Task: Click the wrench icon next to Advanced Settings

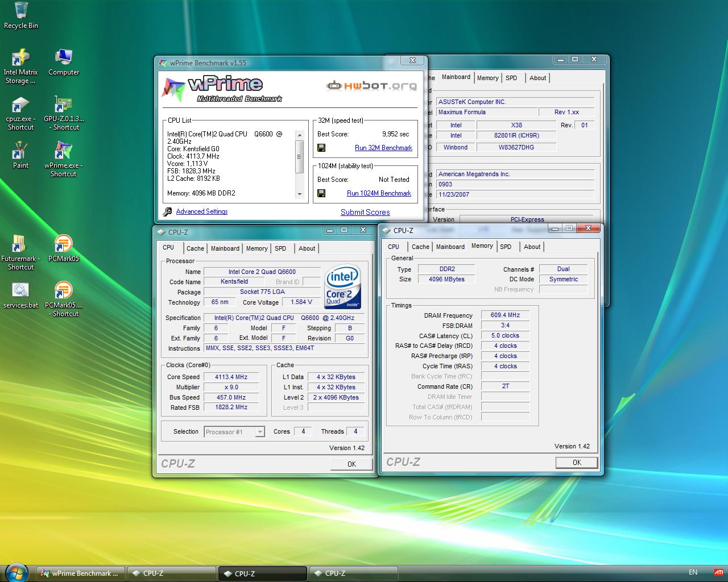Action: point(168,211)
